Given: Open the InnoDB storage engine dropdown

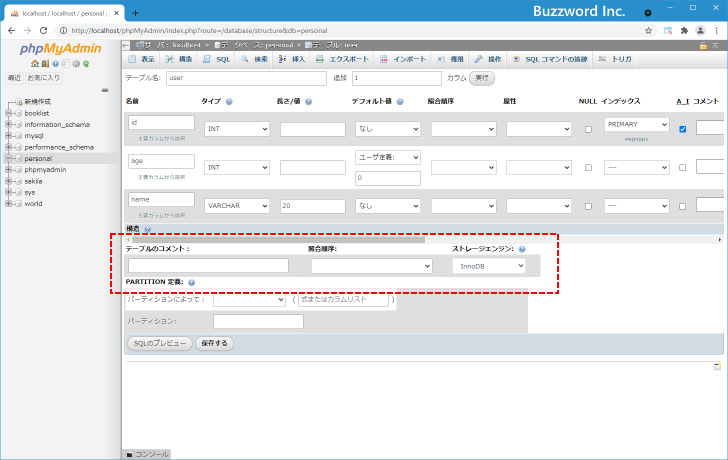Looking at the screenshot, I should click(488, 266).
